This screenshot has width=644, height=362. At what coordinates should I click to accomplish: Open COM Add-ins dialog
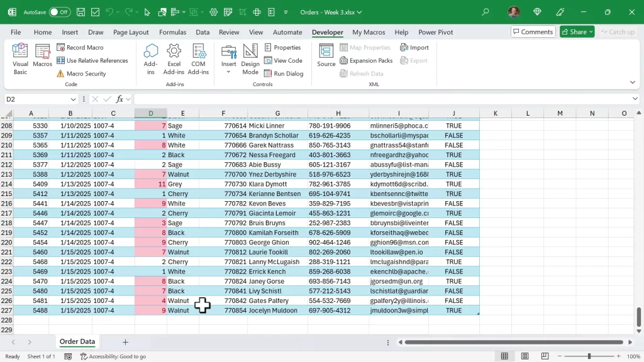198,59
